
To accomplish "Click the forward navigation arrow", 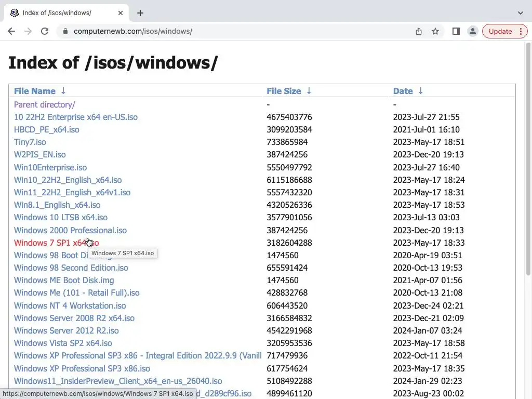I will pyautogui.click(x=28, y=31).
